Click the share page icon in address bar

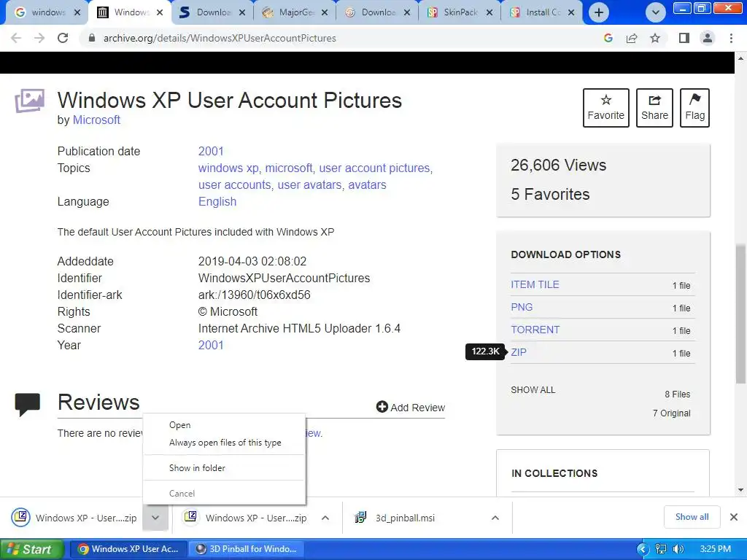coord(632,38)
